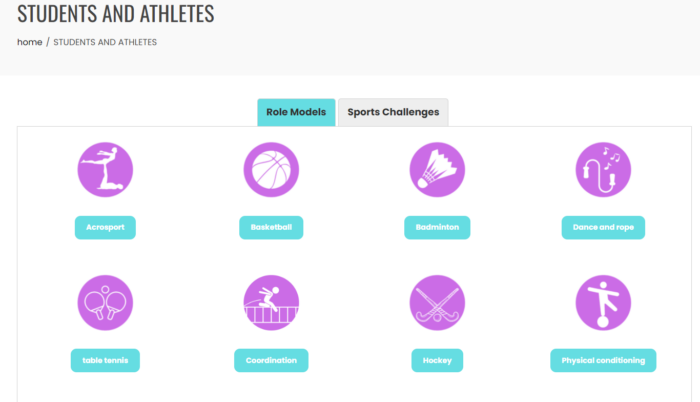Open the Dance and rope button
Viewport: 700px width, 402px height.
603,227
